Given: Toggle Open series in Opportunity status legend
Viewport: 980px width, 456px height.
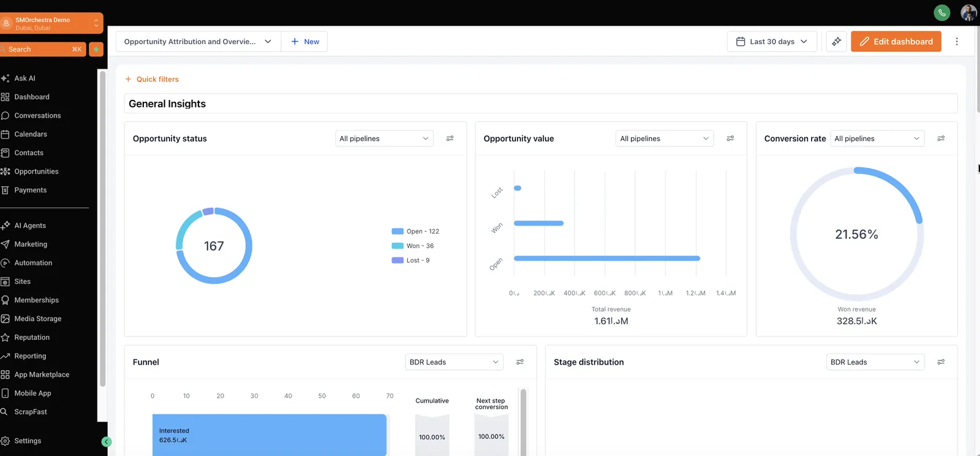Looking at the screenshot, I should [415, 232].
